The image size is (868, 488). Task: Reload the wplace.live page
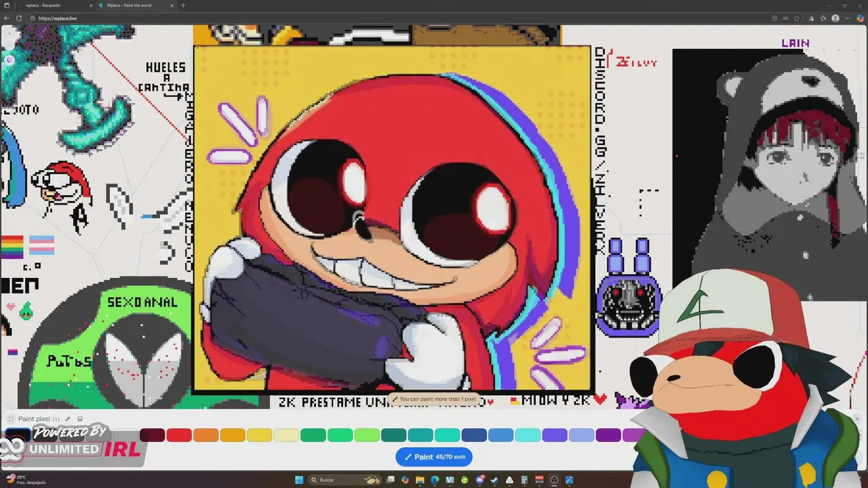click(x=19, y=18)
